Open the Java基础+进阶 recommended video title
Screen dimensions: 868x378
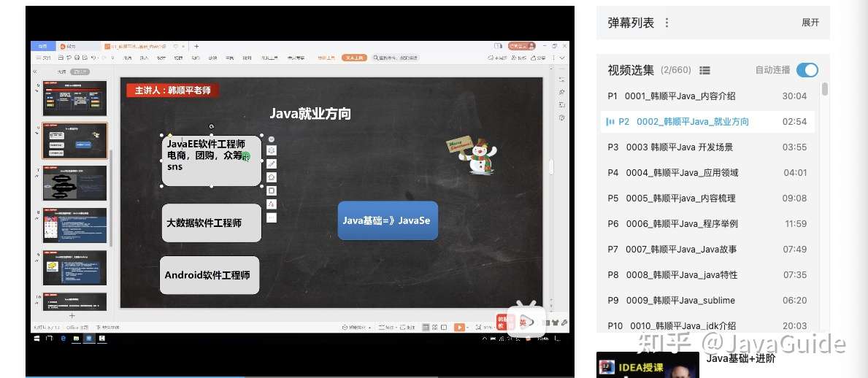[x=741, y=358]
